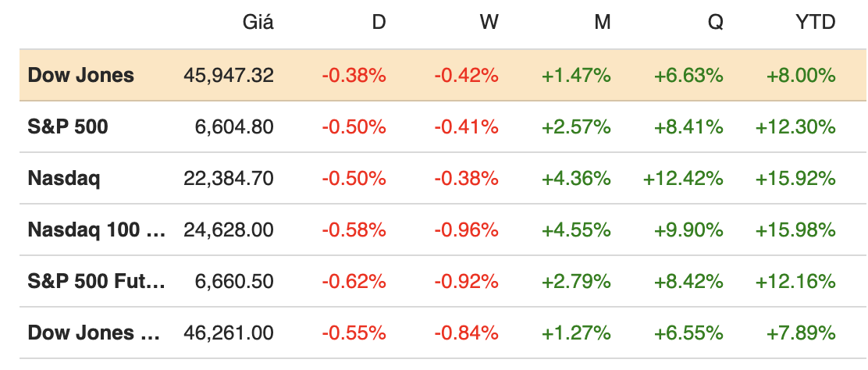Open the Dow Jones index link
868x370 pixels.
click(81, 75)
